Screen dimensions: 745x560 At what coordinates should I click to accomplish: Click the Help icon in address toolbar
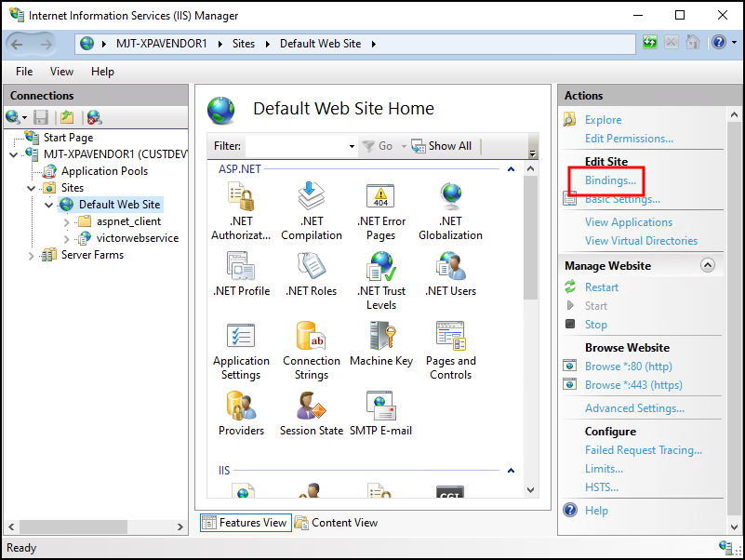716,43
